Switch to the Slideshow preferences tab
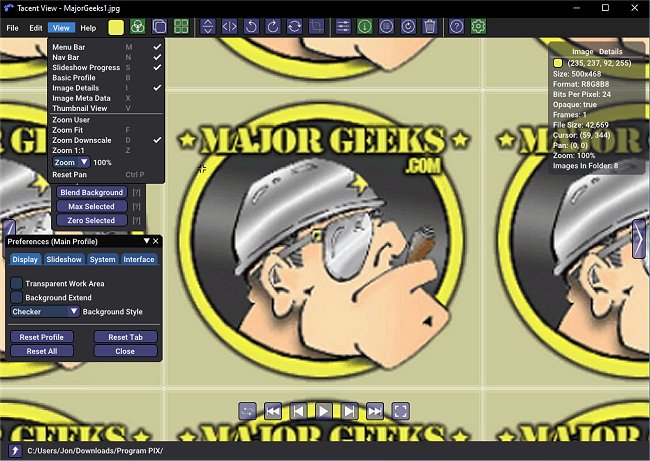The height and width of the screenshot is (461, 650). [64, 260]
